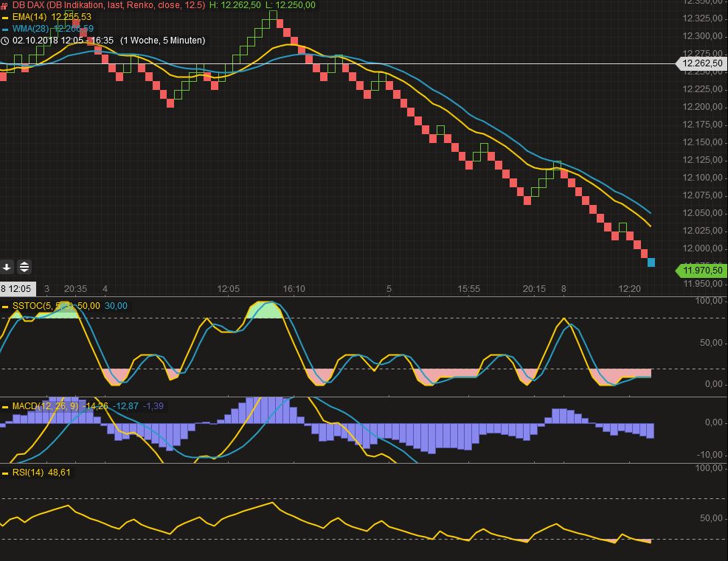Select the 12:20 label on the time axis
The height and width of the screenshot is (561, 728).
[629, 289]
